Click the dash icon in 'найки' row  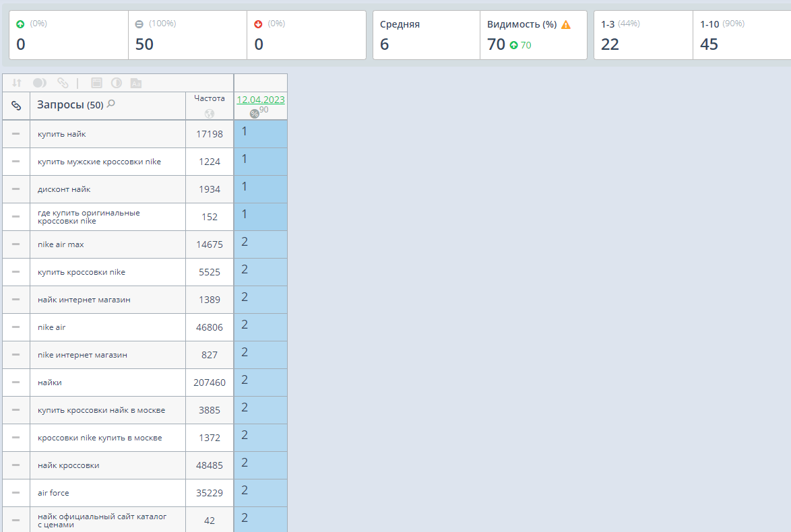[16, 383]
